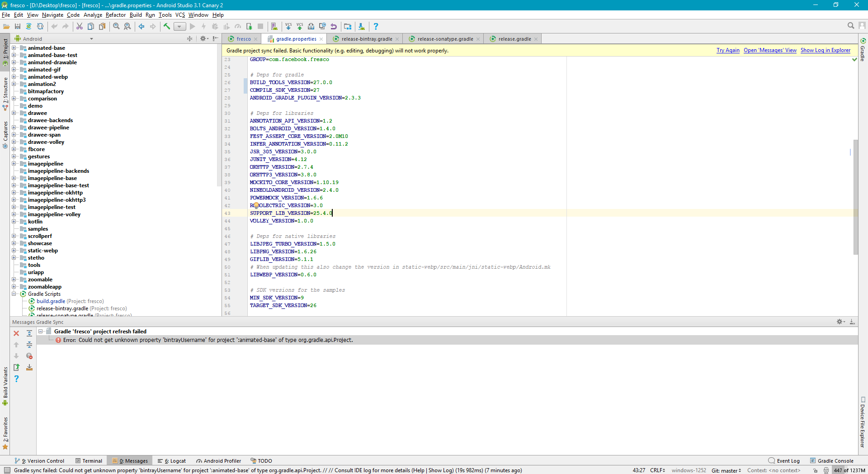Collapse all messages in Gradle Sync panel

click(29, 345)
